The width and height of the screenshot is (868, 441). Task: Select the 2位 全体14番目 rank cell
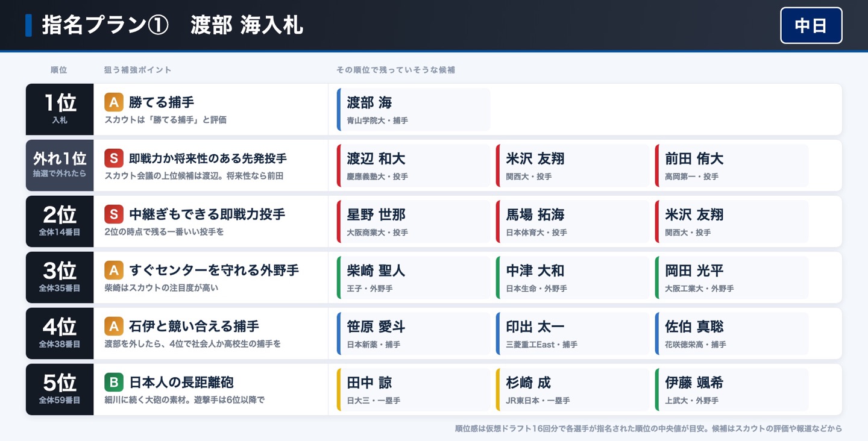coord(60,222)
